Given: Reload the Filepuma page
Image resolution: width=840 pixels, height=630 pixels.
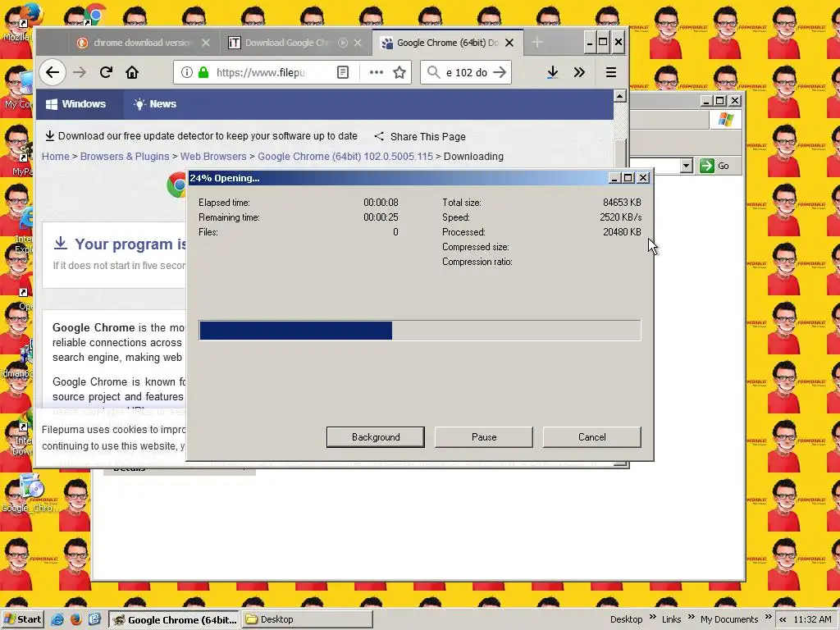Looking at the screenshot, I should [106, 72].
